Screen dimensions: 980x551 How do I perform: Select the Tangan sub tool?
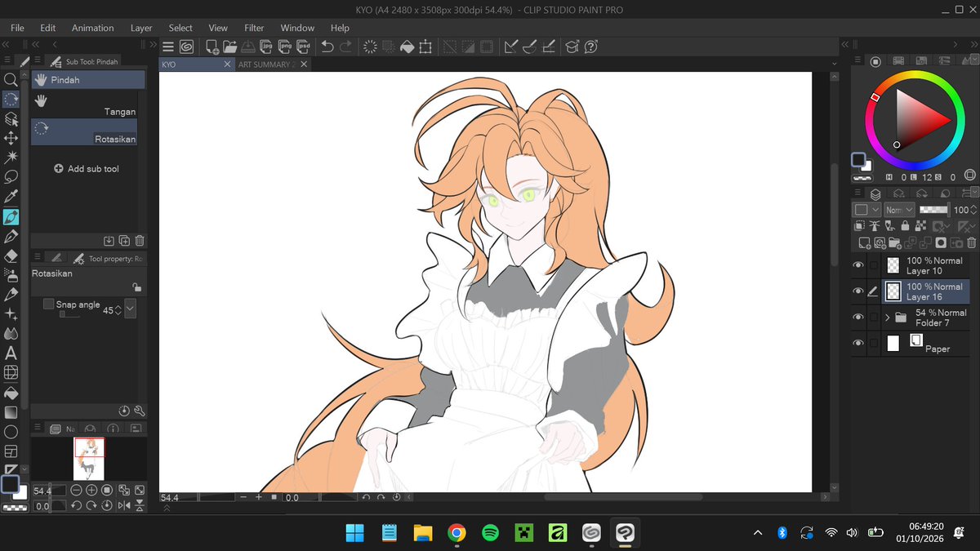click(x=84, y=104)
